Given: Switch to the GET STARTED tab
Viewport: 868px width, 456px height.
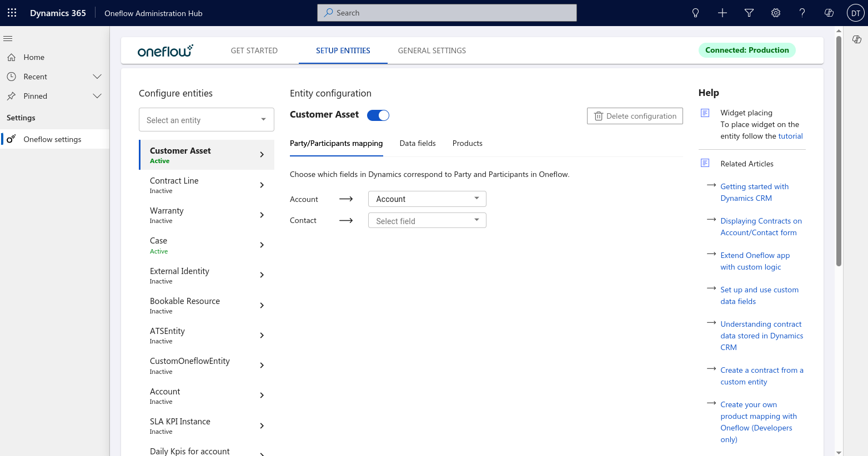Looking at the screenshot, I should tap(254, 50).
